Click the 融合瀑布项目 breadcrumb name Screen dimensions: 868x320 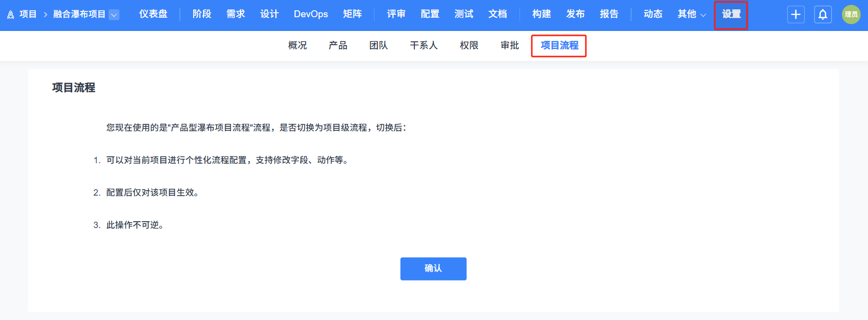tap(79, 14)
